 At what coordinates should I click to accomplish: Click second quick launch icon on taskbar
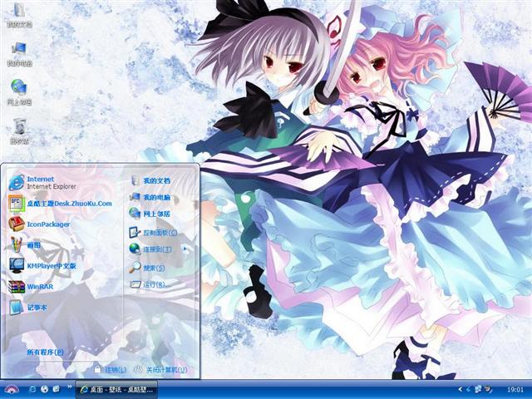(44, 389)
